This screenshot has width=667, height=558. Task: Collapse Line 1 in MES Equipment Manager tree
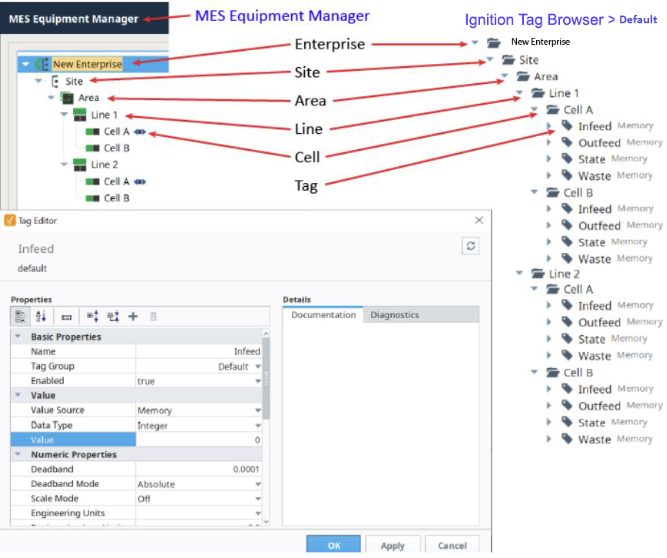65,115
